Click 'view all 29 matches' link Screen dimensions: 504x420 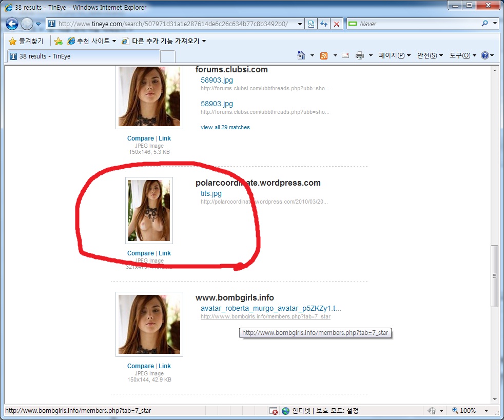tap(225, 127)
